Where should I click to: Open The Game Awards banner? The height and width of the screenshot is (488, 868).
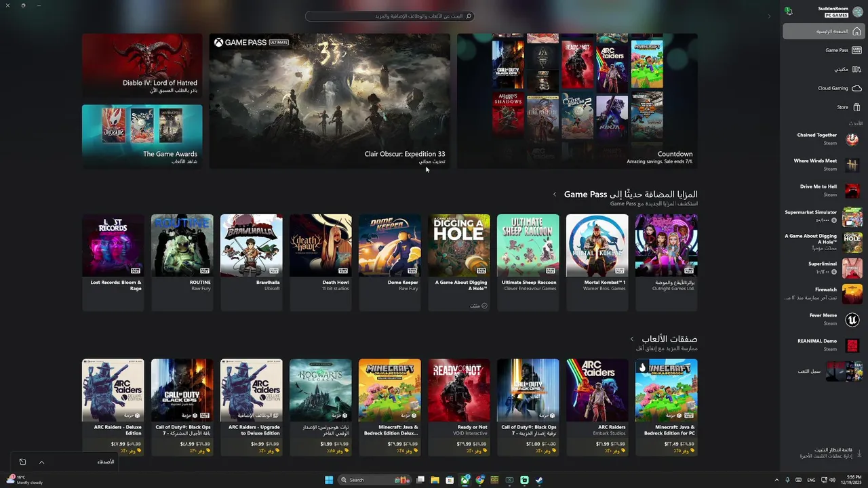pos(142,136)
